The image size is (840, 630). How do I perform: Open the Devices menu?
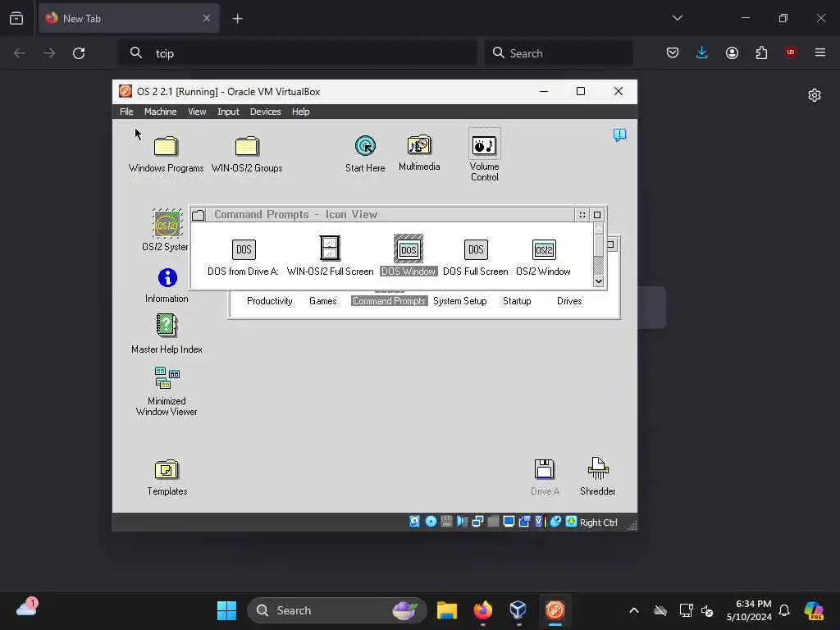tap(265, 112)
